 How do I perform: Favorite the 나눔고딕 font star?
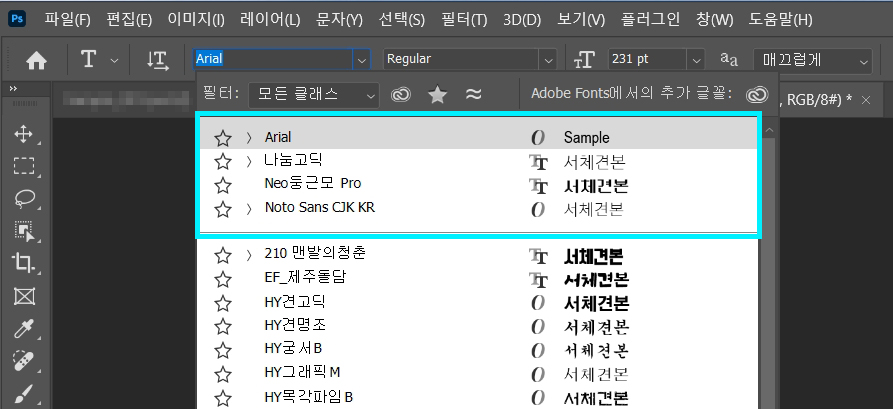[x=223, y=162]
